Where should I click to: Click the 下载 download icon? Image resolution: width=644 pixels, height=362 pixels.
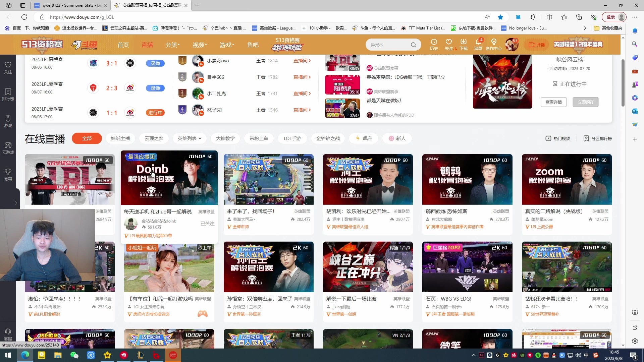(x=463, y=44)
